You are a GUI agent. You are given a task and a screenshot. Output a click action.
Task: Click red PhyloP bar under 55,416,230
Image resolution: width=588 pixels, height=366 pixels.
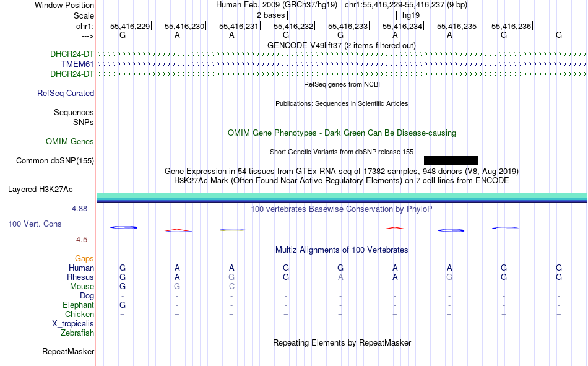(178, 230)
